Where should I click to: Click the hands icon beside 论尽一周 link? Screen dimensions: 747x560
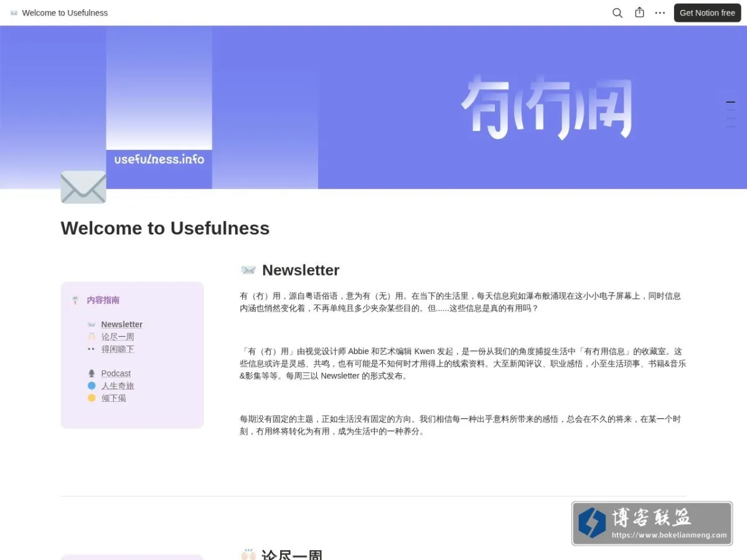point(92,337)
